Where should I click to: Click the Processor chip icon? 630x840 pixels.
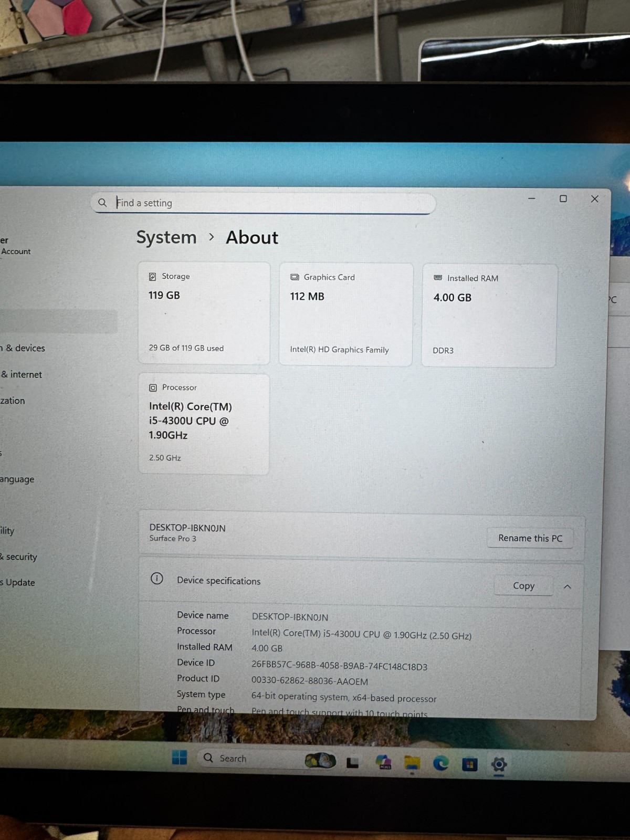coord(153,387)
